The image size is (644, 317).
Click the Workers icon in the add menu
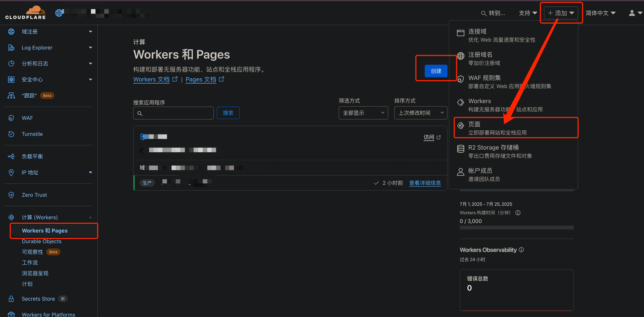[x=460, y=102]
